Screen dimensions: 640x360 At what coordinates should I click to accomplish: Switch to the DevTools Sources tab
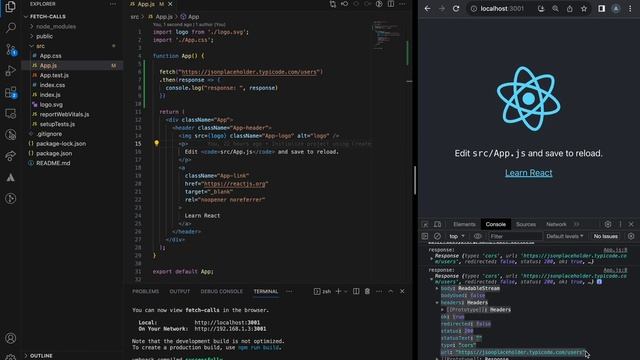coord(526,224)
